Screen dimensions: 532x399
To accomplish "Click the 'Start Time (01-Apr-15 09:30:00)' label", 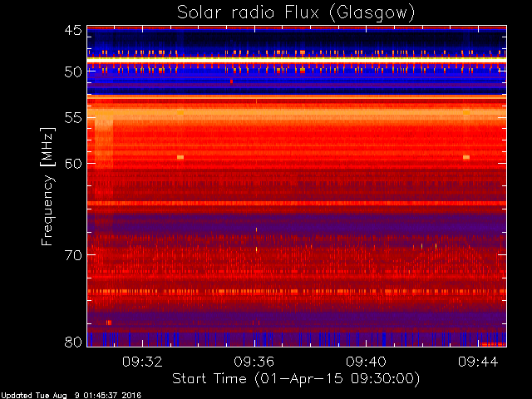I will pos(296,379).
